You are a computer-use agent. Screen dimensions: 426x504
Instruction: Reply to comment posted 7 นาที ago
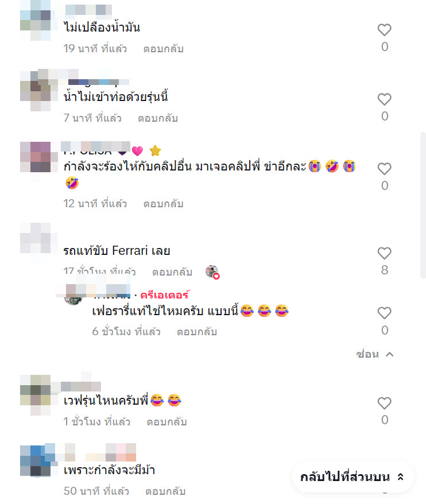[158, 118]
